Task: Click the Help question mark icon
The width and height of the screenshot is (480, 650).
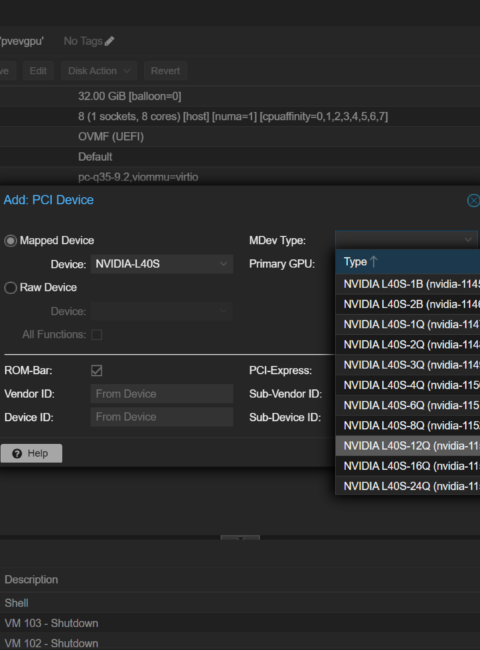Action: (17, 454)
